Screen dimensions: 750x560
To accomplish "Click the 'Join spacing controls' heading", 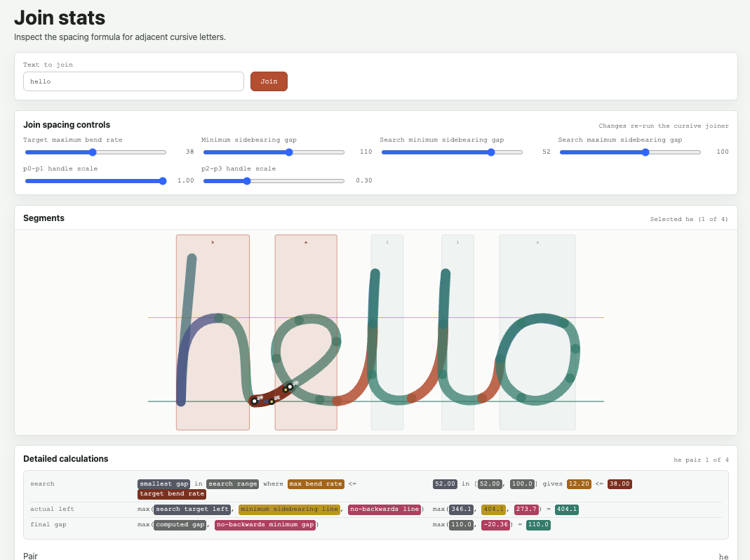I will pyautogui.click(x=67, y=124).
